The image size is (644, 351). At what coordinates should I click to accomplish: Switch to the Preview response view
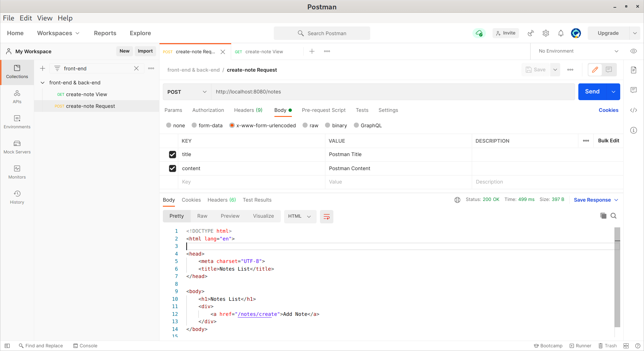(x=230, y=216)
